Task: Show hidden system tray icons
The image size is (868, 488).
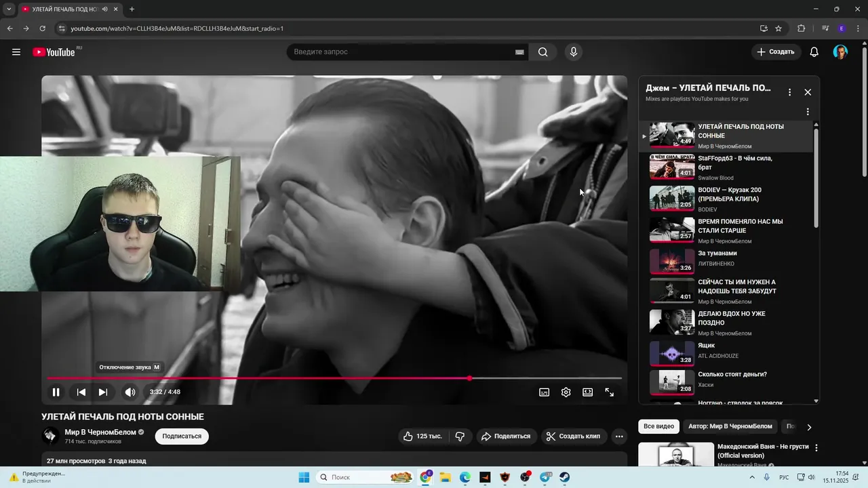Action: point(752,477)
